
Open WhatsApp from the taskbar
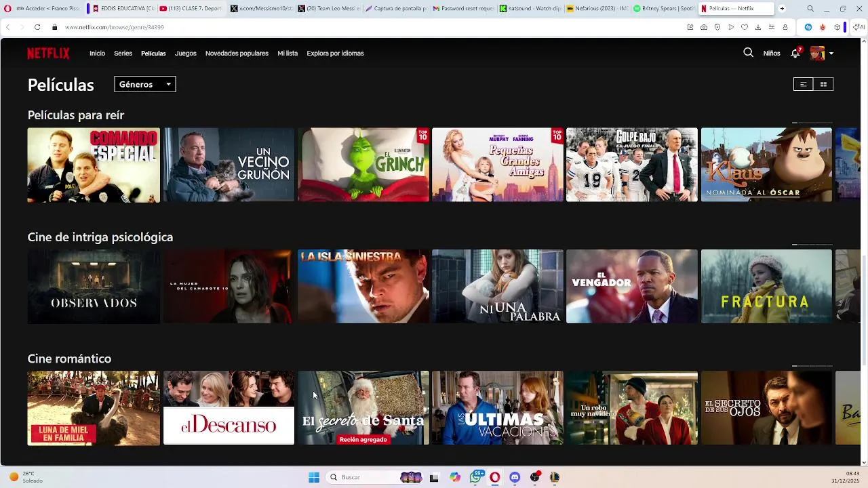click(x=475, y=477)
